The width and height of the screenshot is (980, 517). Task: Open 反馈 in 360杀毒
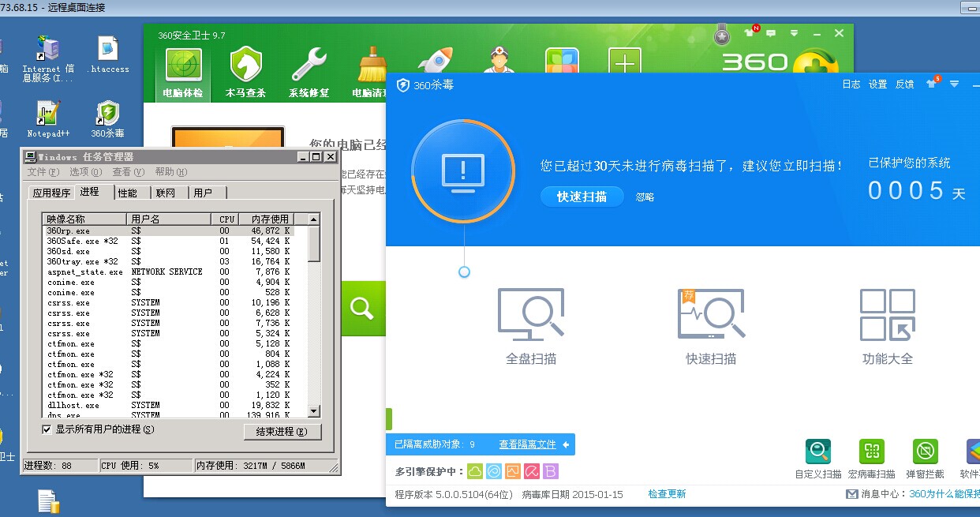pyautogui.click(x=904, y=84)
